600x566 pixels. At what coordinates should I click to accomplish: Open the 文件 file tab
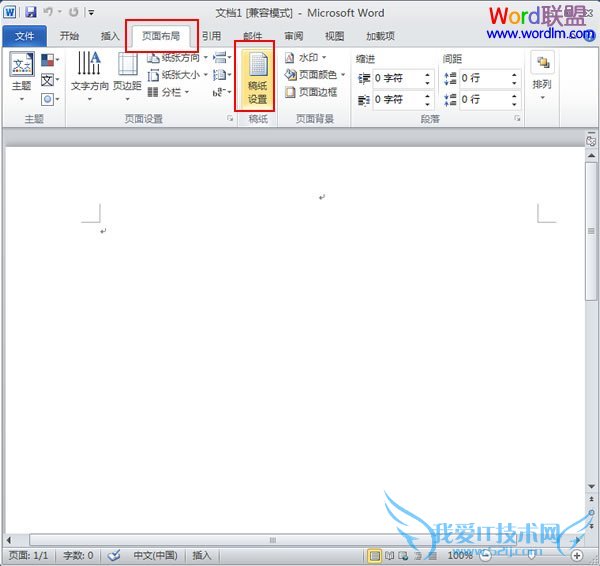pyautogui.click(x=24, y=36)
